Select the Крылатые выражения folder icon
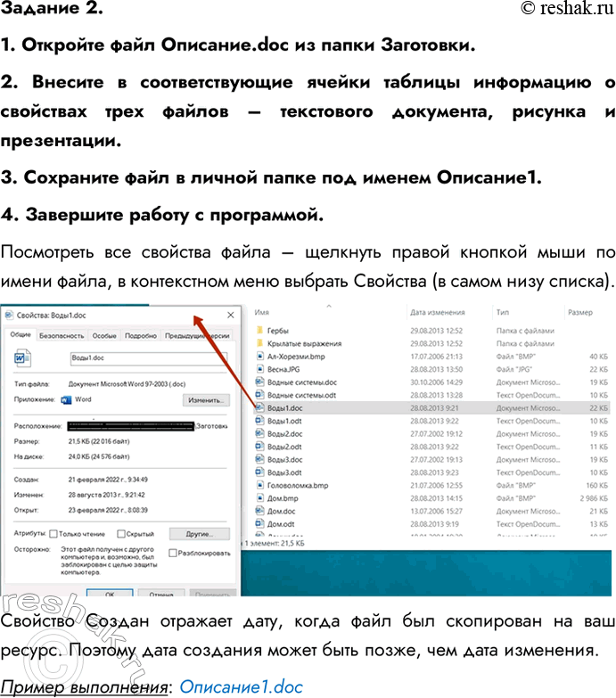 click(x=259, y=342)
